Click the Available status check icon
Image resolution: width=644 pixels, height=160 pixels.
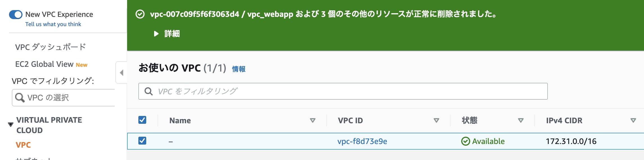point(466,141)
